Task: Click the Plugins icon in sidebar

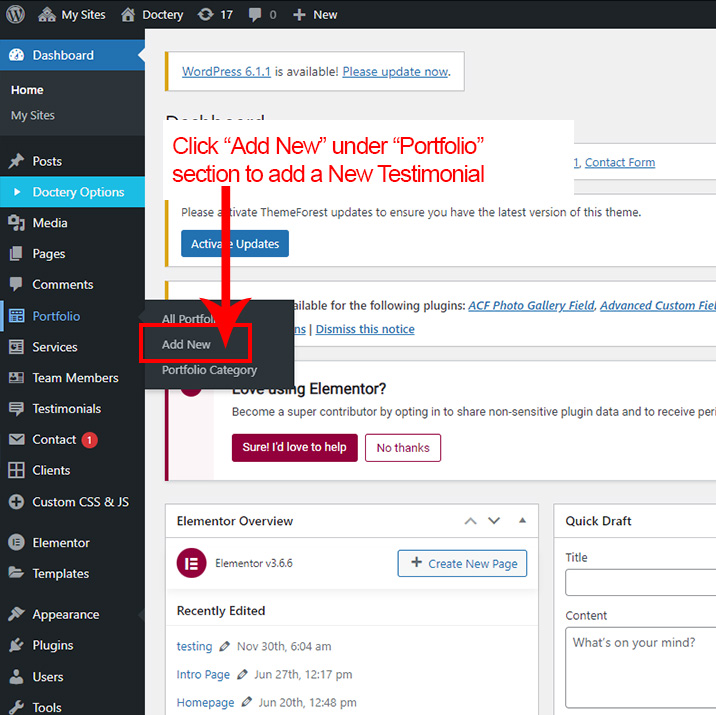Action: [x=16, y=646]
